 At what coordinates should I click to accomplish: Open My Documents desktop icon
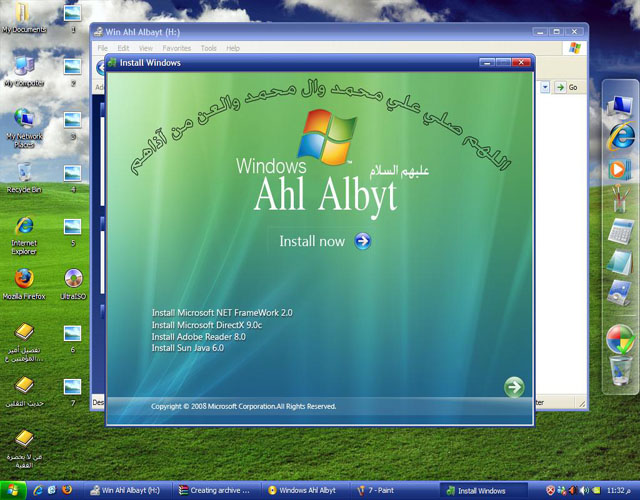coord(24,18)
